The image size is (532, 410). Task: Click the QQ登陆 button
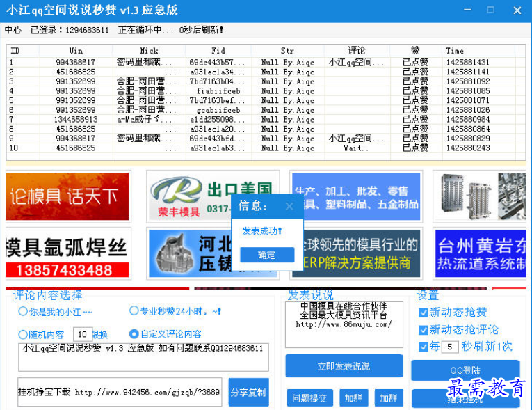tap(465, 370)
